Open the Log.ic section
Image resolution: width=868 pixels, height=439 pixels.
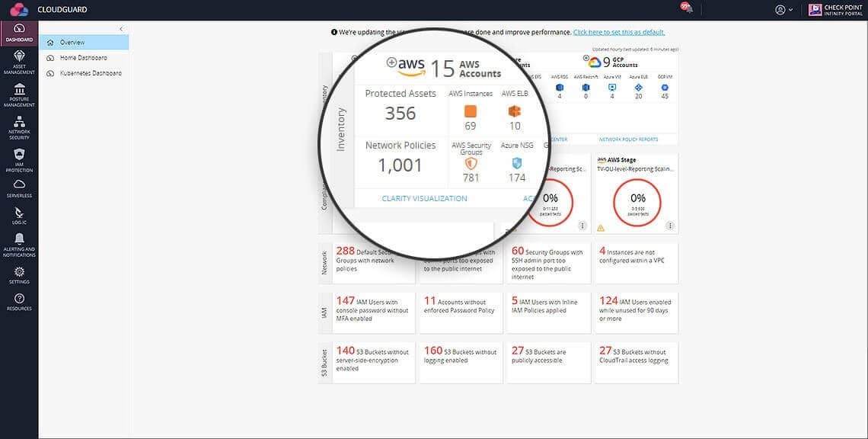click(x=19, y=216)
